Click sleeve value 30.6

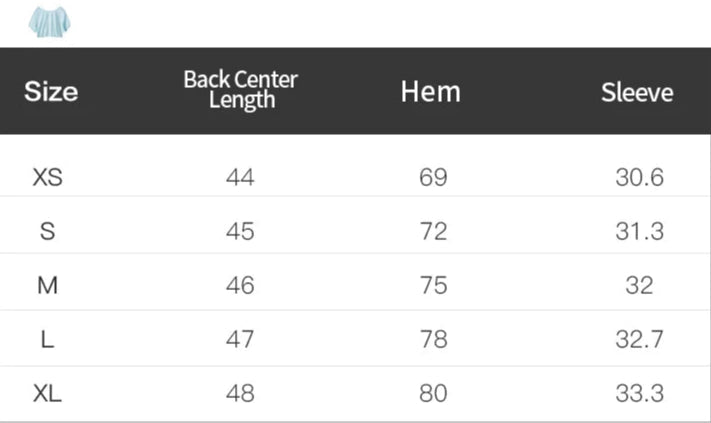640,178
